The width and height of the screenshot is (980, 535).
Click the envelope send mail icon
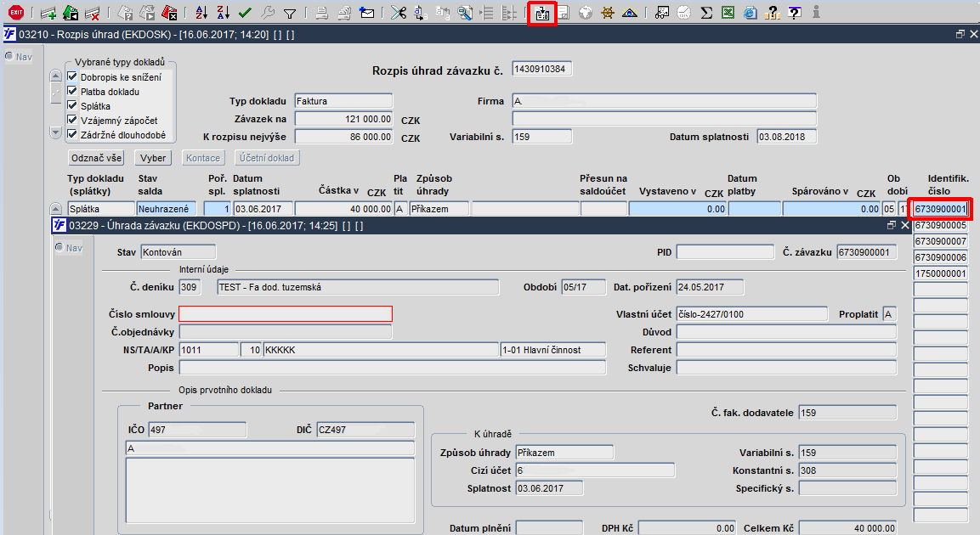(x=367, y=13)
